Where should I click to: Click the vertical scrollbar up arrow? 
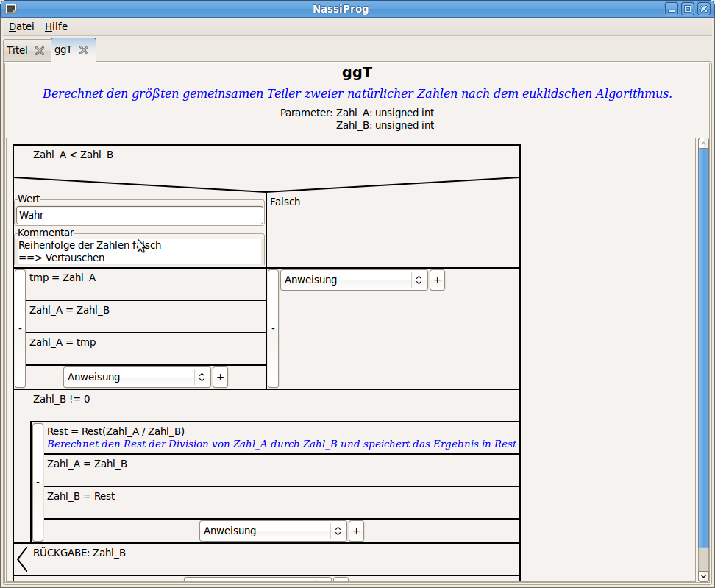click(703, 144)
